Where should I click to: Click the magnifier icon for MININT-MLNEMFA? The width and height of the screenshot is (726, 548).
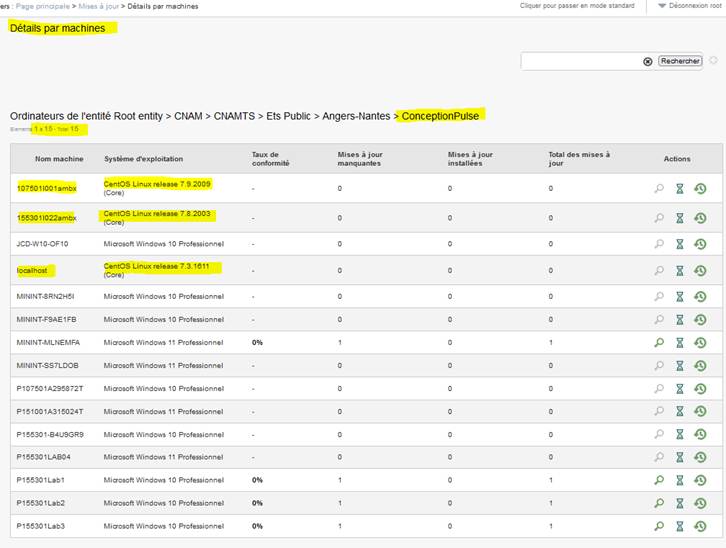click(x=658, y=342)
